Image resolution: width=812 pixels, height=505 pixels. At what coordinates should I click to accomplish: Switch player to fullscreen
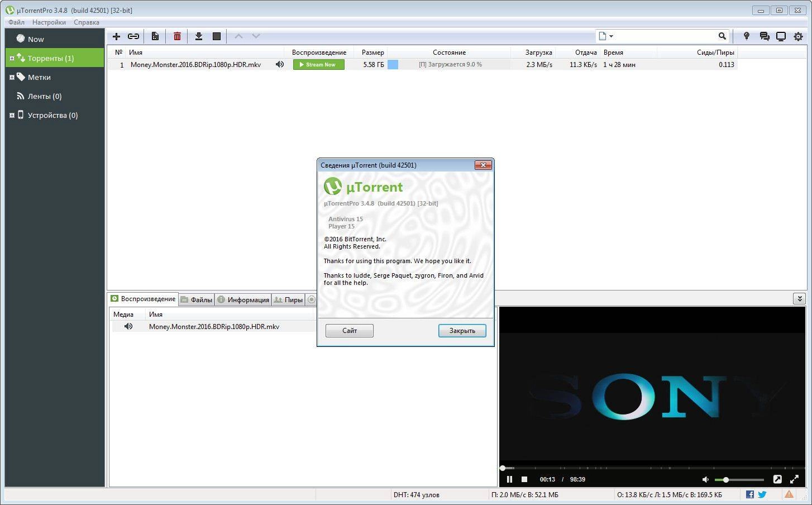[794, 479]
